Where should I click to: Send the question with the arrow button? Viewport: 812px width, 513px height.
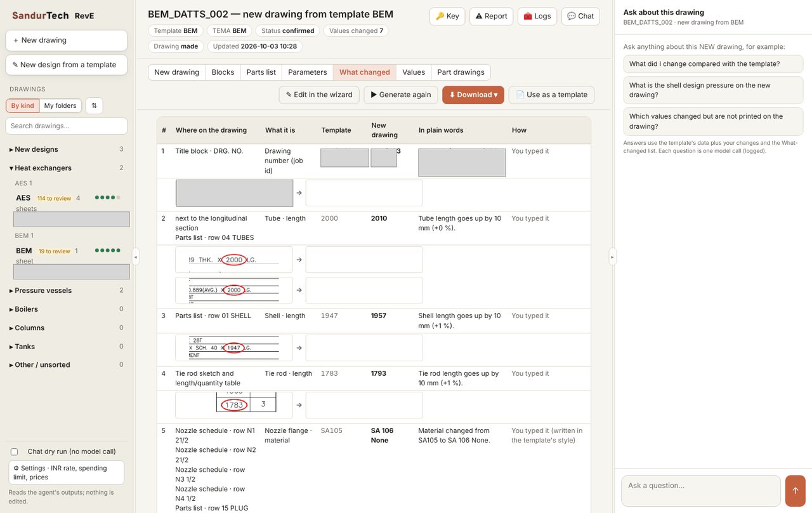(795, 491)
